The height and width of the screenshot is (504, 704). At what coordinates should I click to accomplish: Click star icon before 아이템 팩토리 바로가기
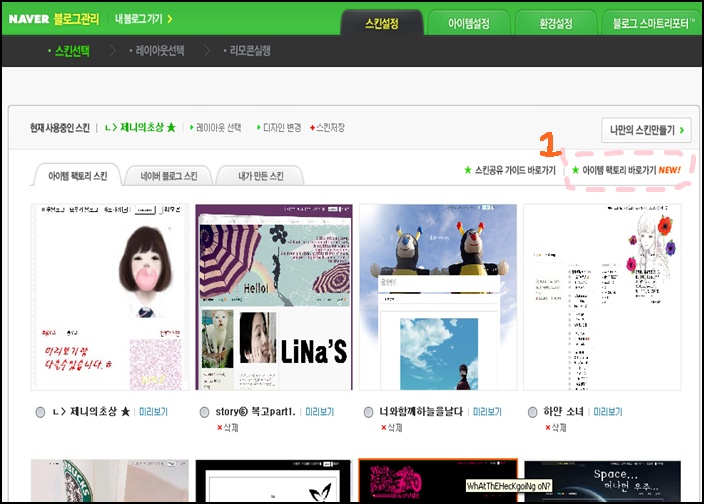pyautogui.click(x=576, y=170)
